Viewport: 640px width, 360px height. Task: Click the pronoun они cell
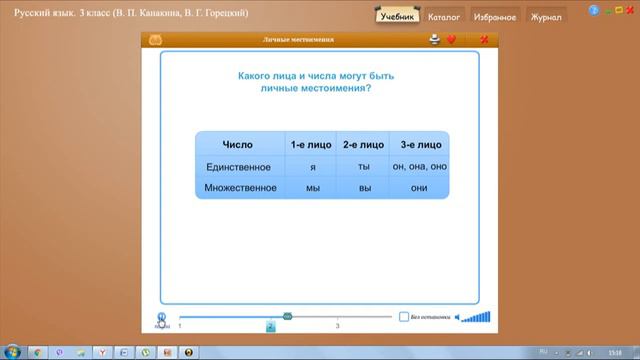click(419, 188)
